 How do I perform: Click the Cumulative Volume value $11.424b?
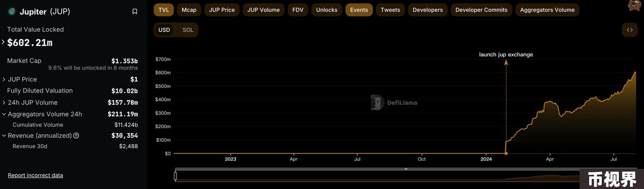pos(126,125)
